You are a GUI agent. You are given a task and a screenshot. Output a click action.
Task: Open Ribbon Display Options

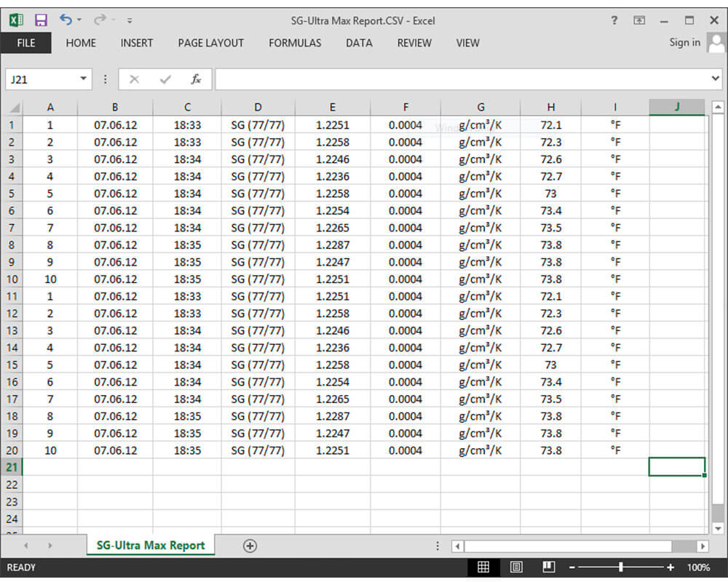point(639,20)
